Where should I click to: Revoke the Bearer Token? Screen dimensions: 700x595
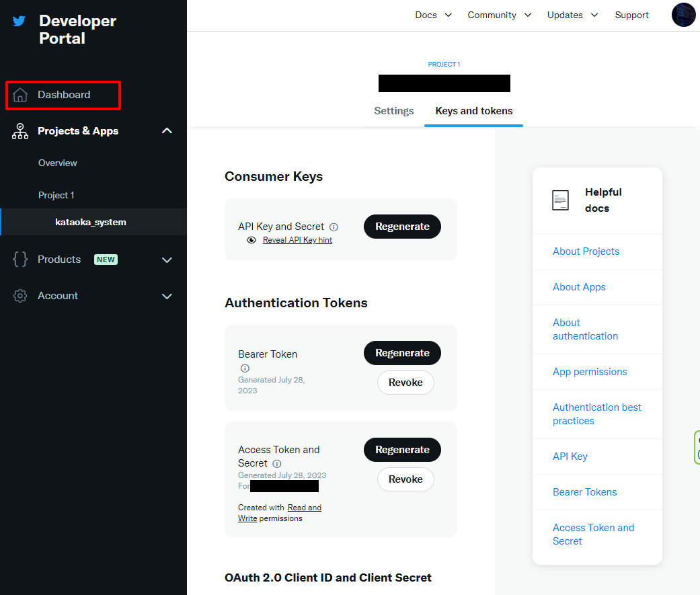click(405, 383)
